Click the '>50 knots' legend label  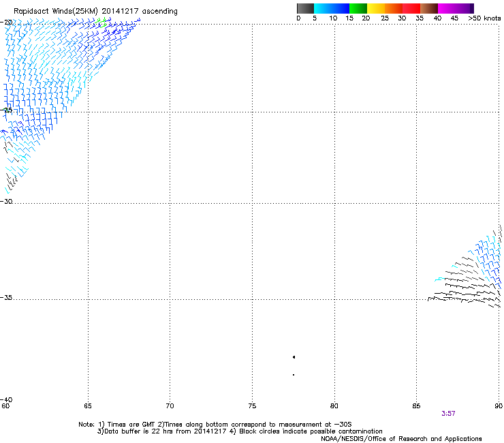pos(484,18)
